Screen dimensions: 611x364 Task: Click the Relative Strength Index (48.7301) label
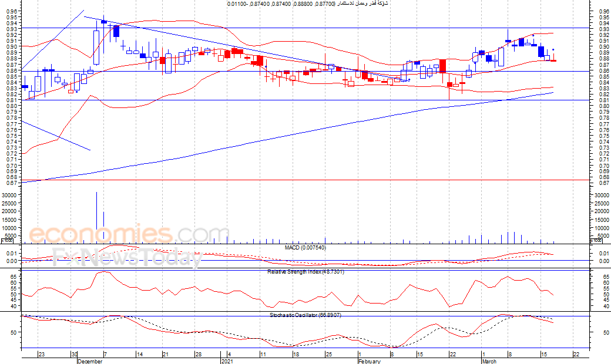coord(305,272)
